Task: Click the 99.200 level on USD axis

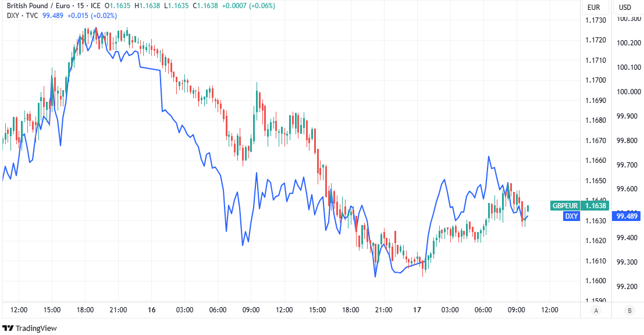Action: 628,287
